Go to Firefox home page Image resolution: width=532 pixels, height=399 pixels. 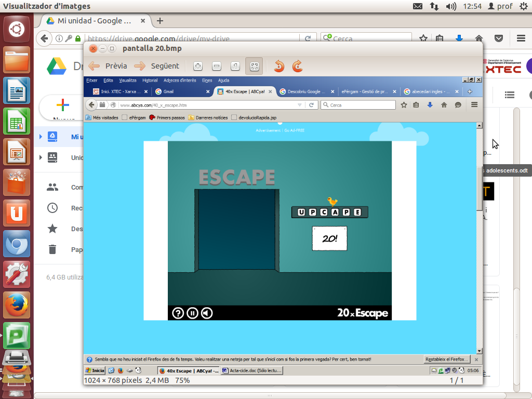point(478,38)
